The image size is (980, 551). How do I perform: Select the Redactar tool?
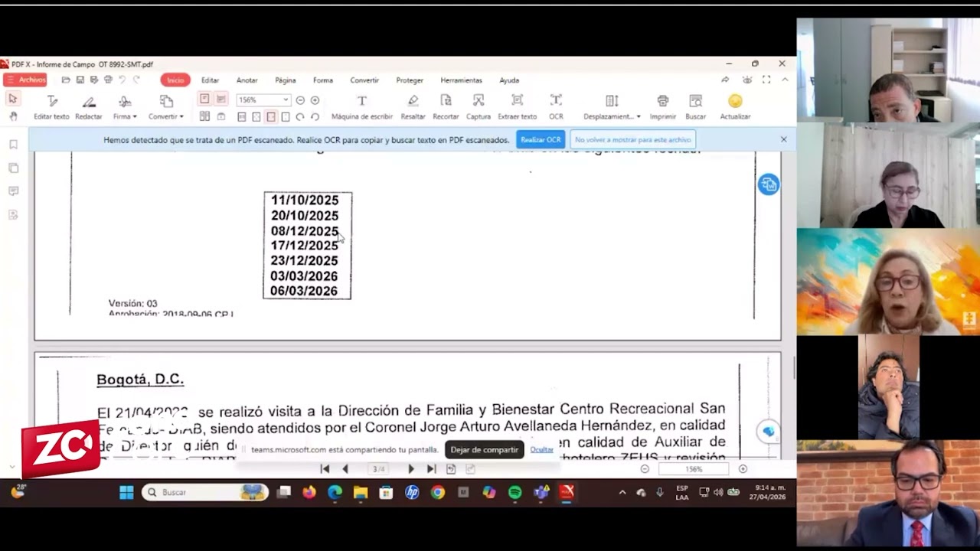coord(88,106)
